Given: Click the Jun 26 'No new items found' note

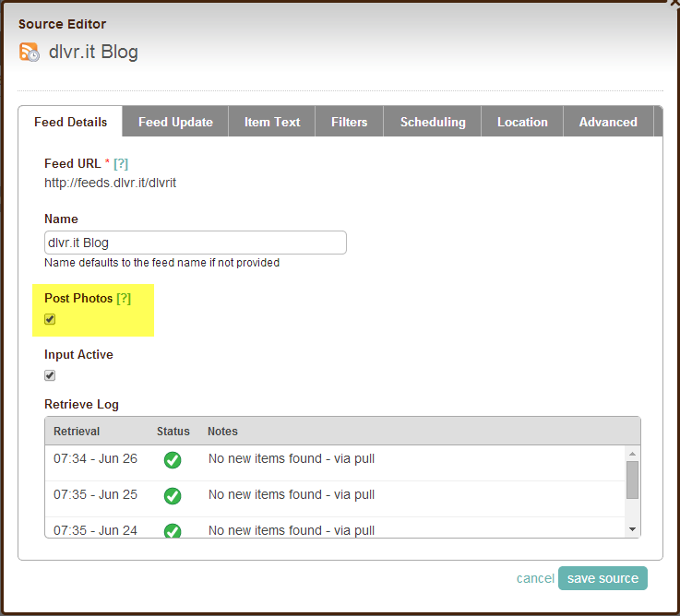Looking at the screenshot, I should (292, 458).
